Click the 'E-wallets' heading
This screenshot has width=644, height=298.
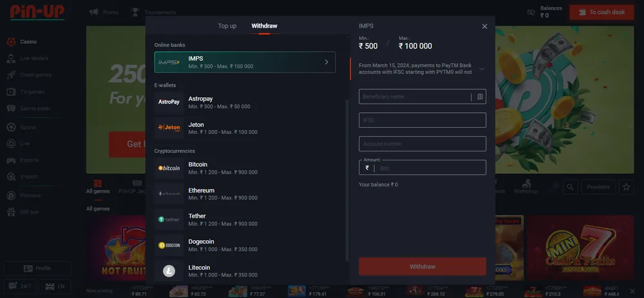pos(165,86)
